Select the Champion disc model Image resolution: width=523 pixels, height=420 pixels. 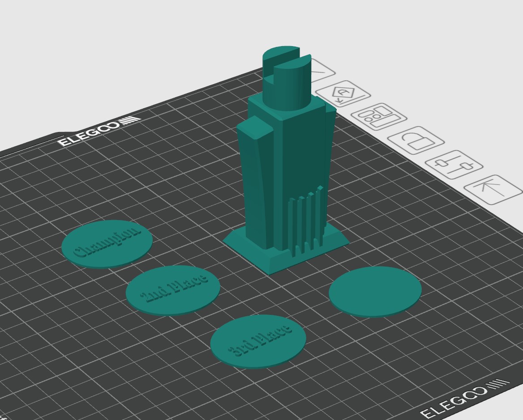click(107, 244)
